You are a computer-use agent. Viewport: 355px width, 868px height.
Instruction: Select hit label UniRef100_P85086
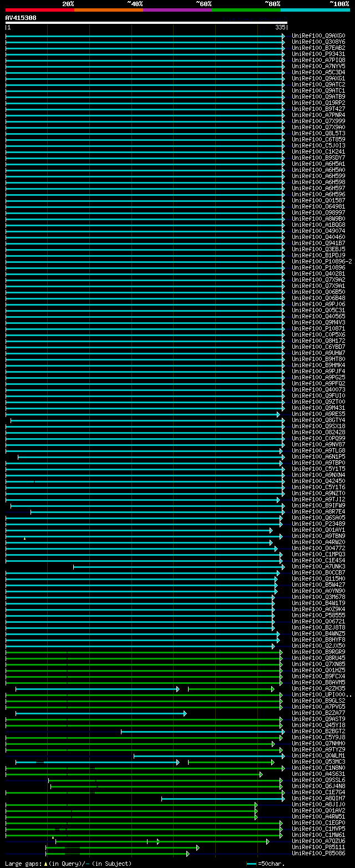(318, 854)
